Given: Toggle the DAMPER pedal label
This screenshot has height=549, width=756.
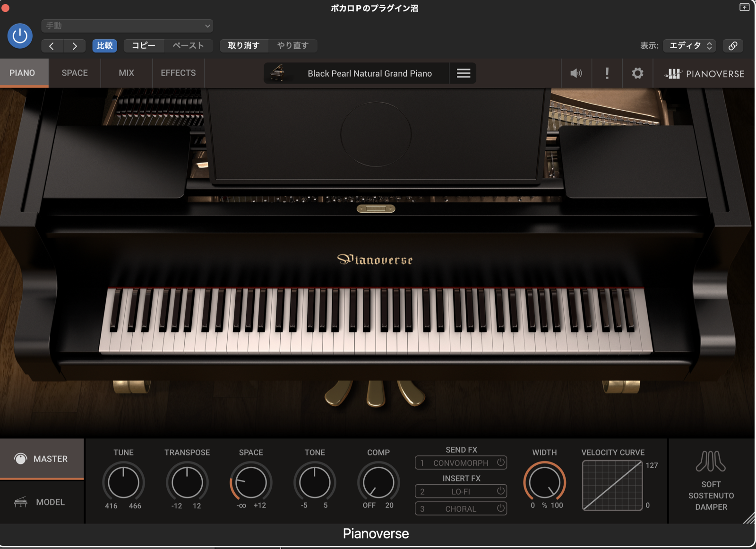Looking at the screenshot, I should [711, 507].
